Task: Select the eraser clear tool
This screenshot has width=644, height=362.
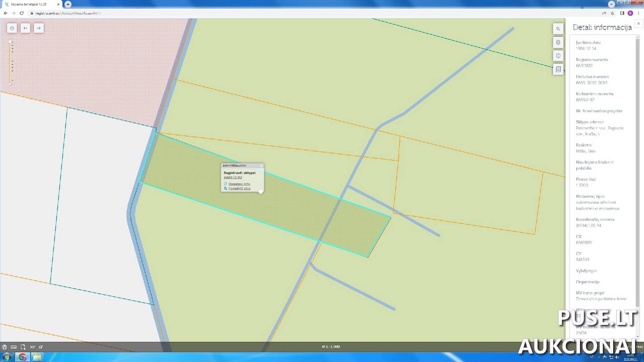Action: pos(41,347)
